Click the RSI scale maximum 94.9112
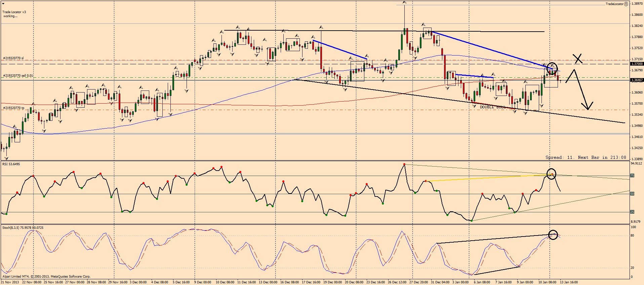The width and height of the screenshot is (644, 285). [637, 164]
